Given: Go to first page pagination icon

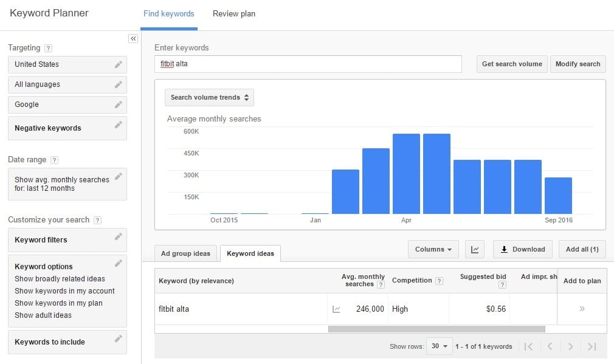Looking at the screenshot, I should 529,346.
